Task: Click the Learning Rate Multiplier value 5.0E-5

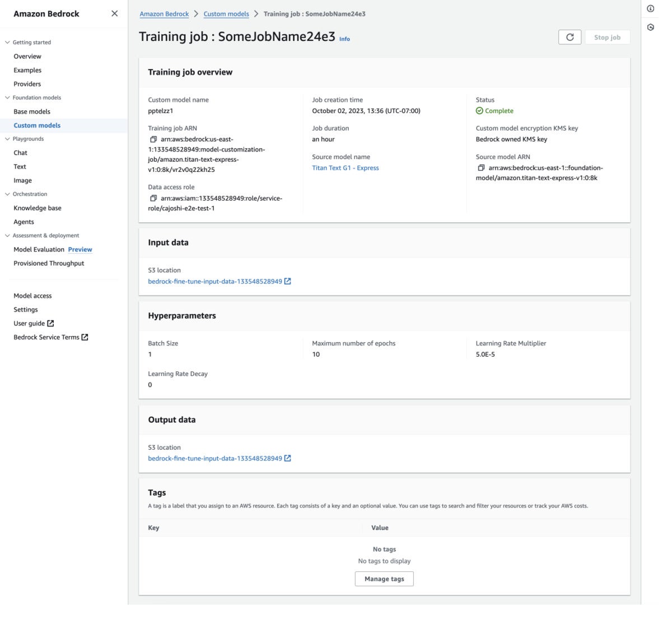Action: point(486,355)
